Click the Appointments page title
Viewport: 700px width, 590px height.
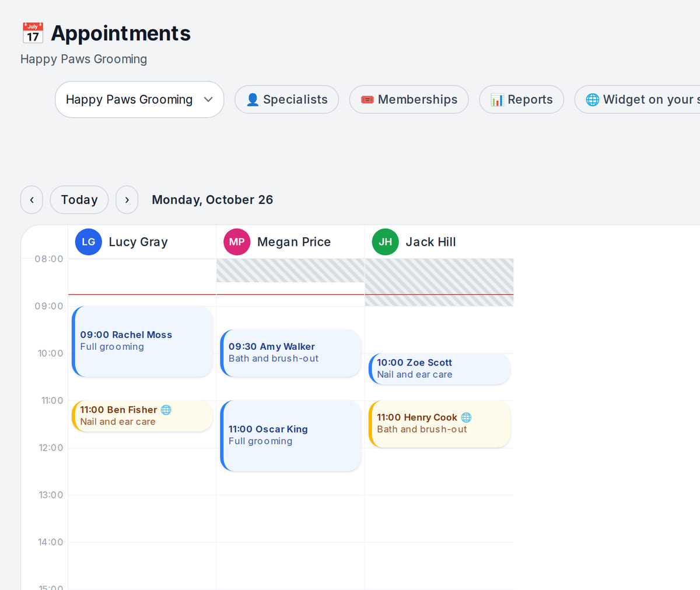pos(121,33)
